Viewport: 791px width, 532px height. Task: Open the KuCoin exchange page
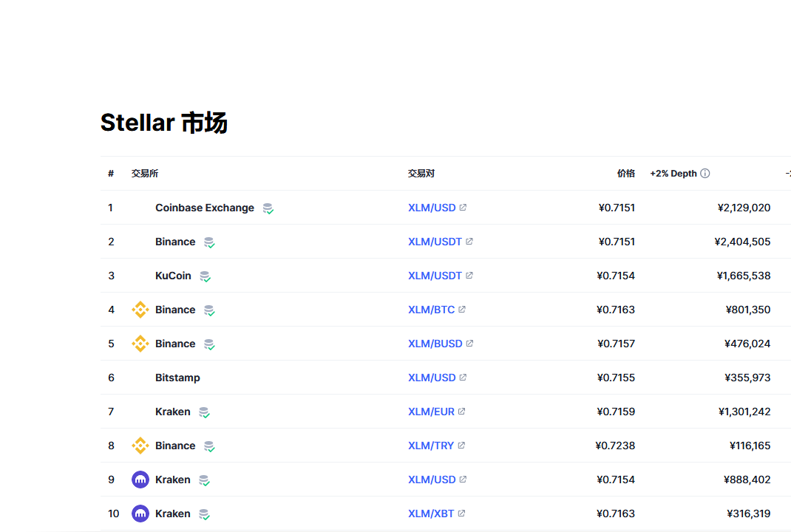tap(173, 276)
